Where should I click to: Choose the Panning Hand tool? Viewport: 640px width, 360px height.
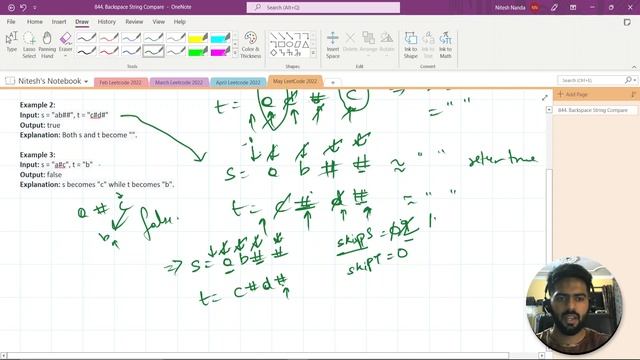[47, 45]
